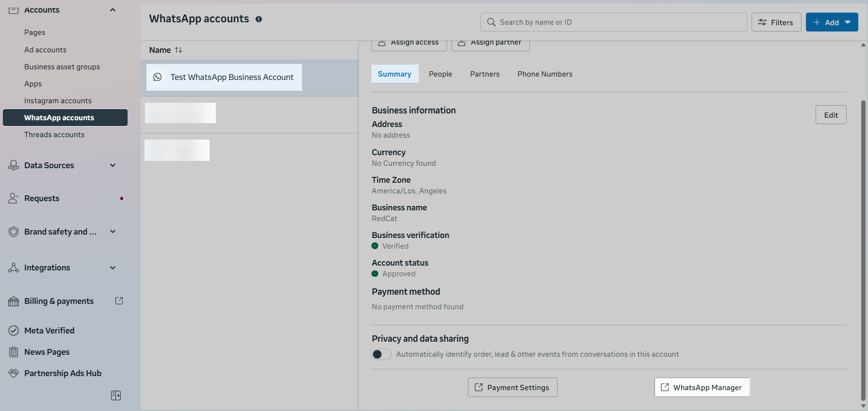Open Partnership Ads Hub in sidebar

pyautogui.click(x=63, y=373)
